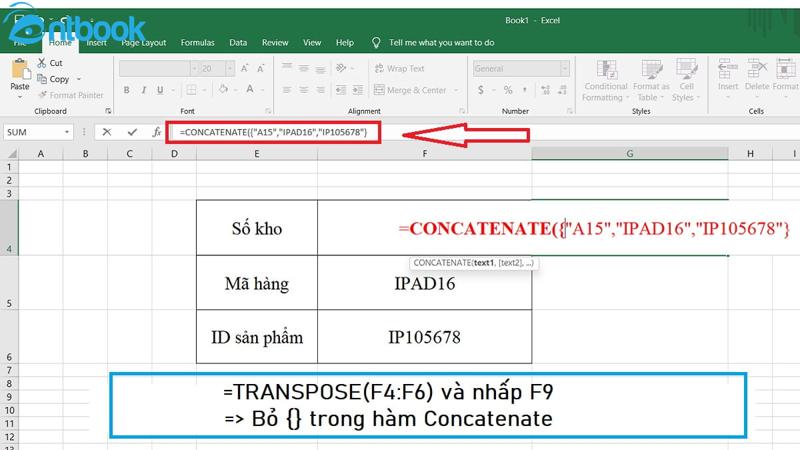
Task: Click Decrease Indent icon
Action: click(x=341, y=90)
